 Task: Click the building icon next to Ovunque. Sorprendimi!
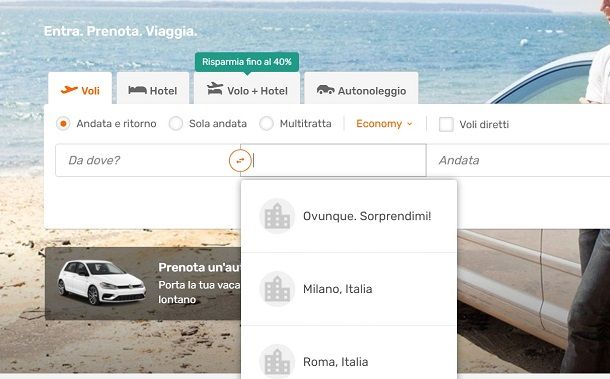[x=277, y=216]
